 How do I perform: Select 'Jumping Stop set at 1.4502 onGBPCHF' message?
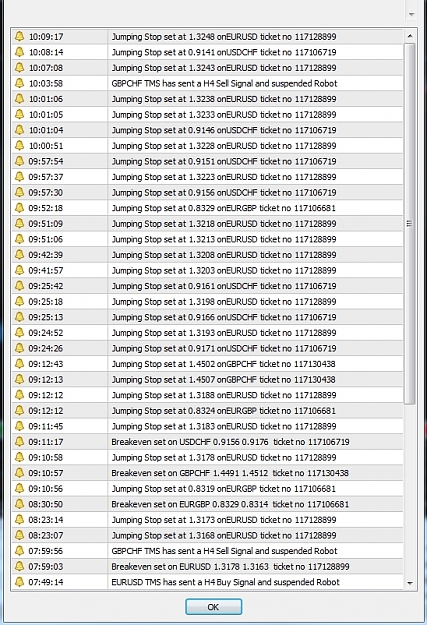(223, 364)
